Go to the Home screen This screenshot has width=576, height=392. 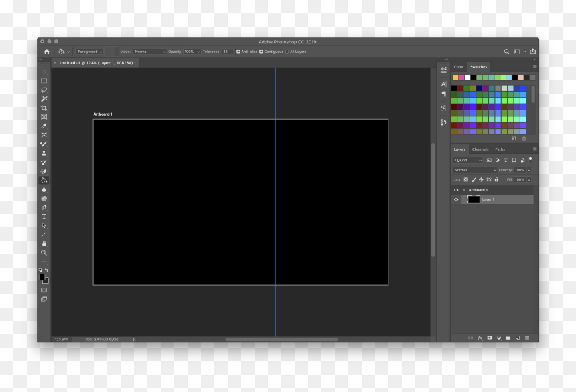pyautogui.click(x=47, y=52)
